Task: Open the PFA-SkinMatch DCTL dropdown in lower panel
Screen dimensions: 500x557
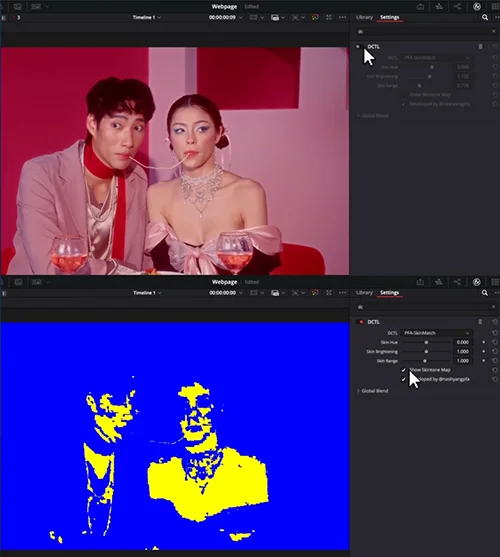Action: 436,333
